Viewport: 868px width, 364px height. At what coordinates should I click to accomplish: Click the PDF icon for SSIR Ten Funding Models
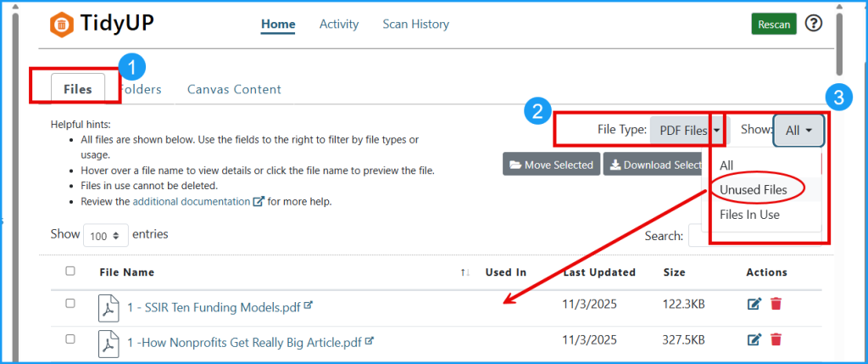click(x=108, y=305)
